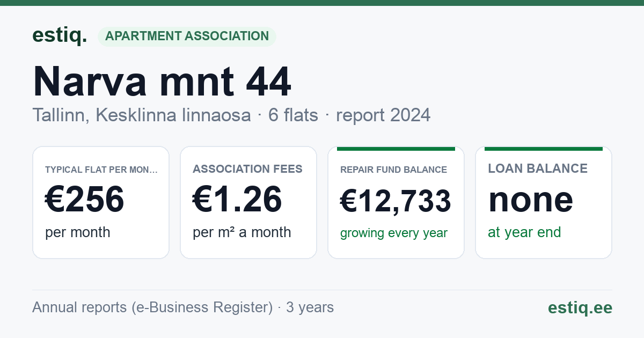Click the 'per month' caption
This screenshot has width=644, height=338.
pos(78,232)
